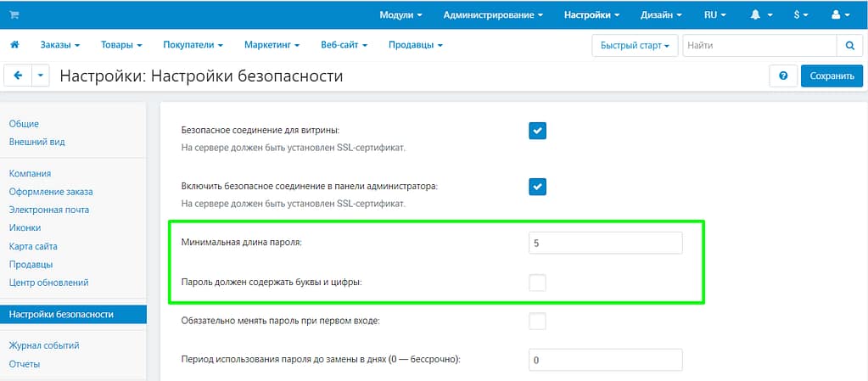
Task: Uncheck secure connection in admin panel
Action: (537, 187)
